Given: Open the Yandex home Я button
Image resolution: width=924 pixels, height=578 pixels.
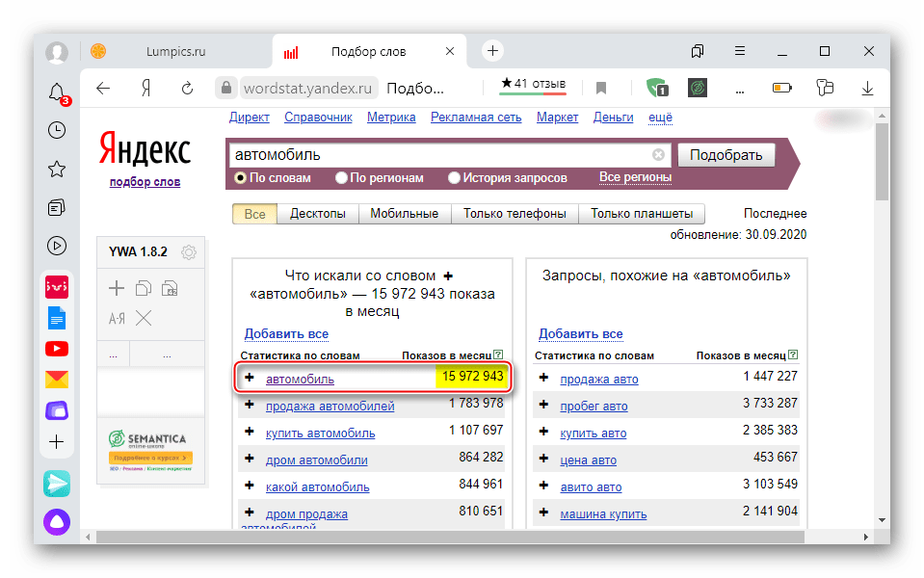Looking at the screenshot, I should click(x=145, y=89).
